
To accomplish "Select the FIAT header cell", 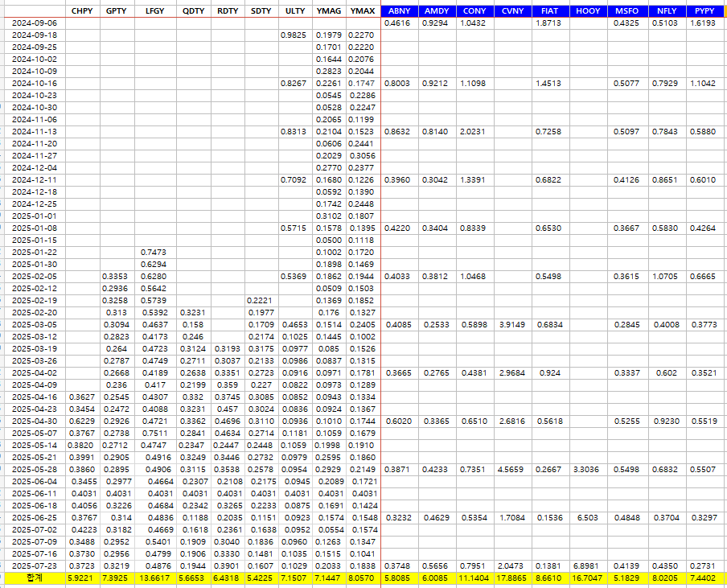I will [550, 11].
